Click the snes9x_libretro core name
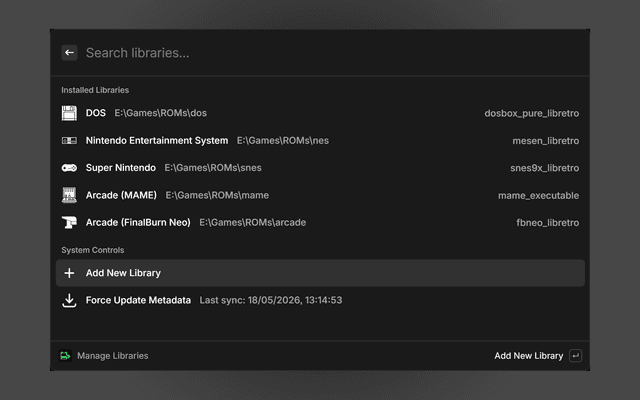 tap(544, 168)
